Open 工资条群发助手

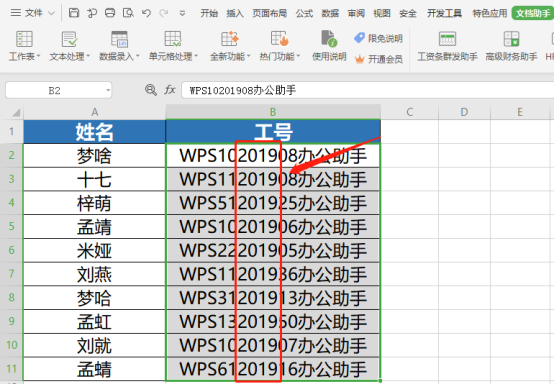(447, 46)
